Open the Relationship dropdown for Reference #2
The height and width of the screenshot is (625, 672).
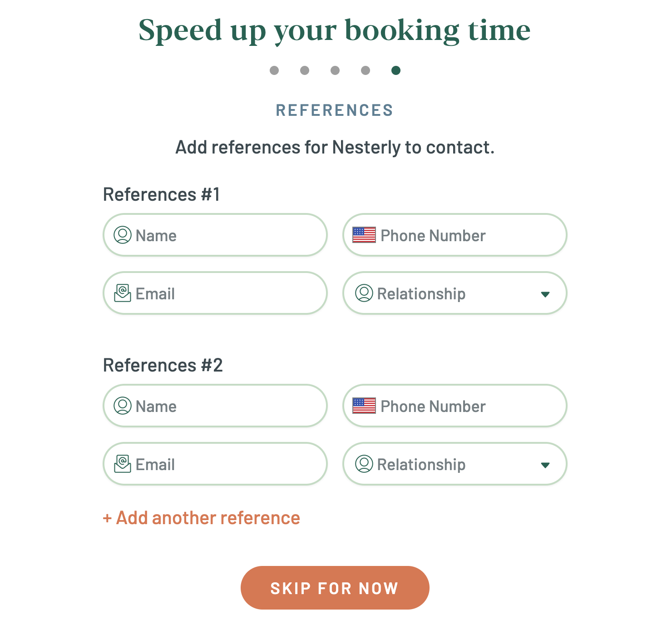[x=455, y=464]
